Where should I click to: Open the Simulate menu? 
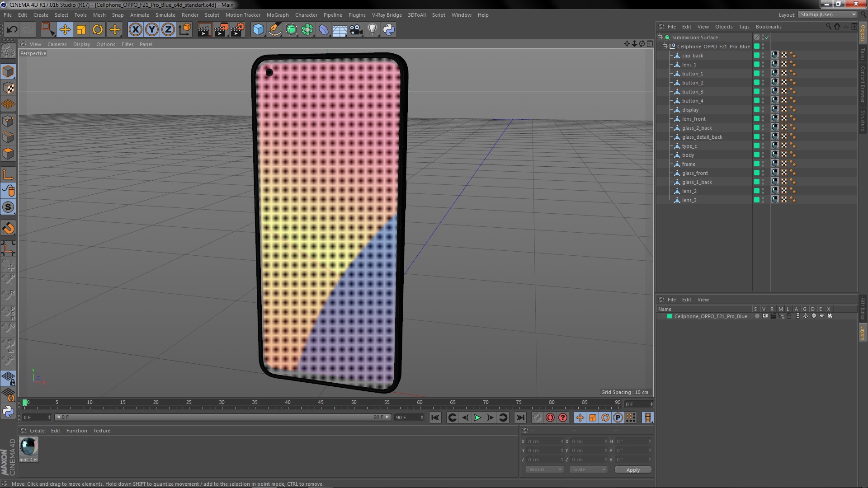click(165, 15)
